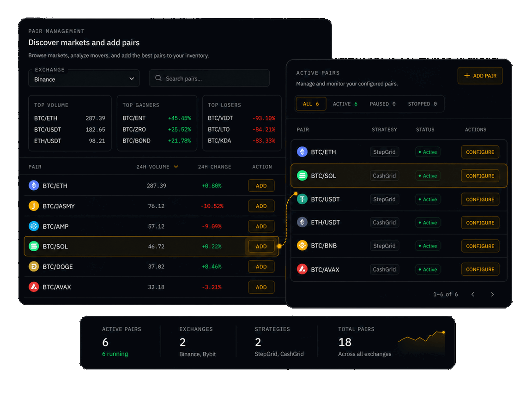
Task: Click Active status badge for BTC/BNB
Action: tap(428, 246)
